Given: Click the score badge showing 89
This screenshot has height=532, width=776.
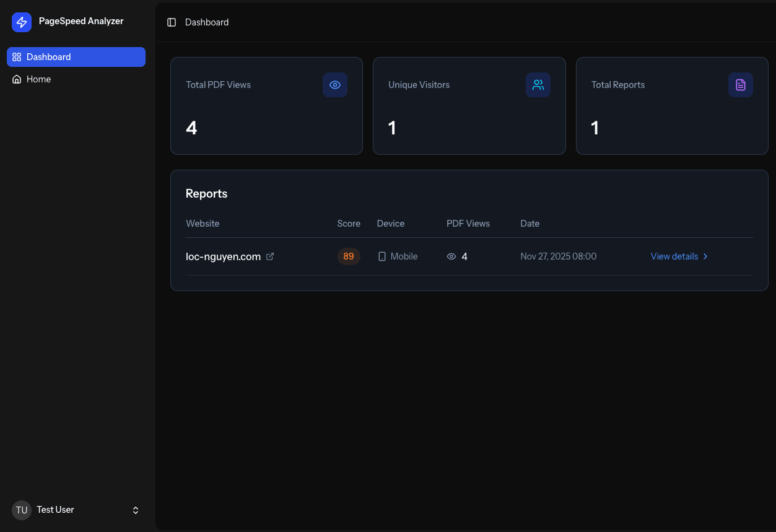Looking at the screenshot, I should coord(349,256).
